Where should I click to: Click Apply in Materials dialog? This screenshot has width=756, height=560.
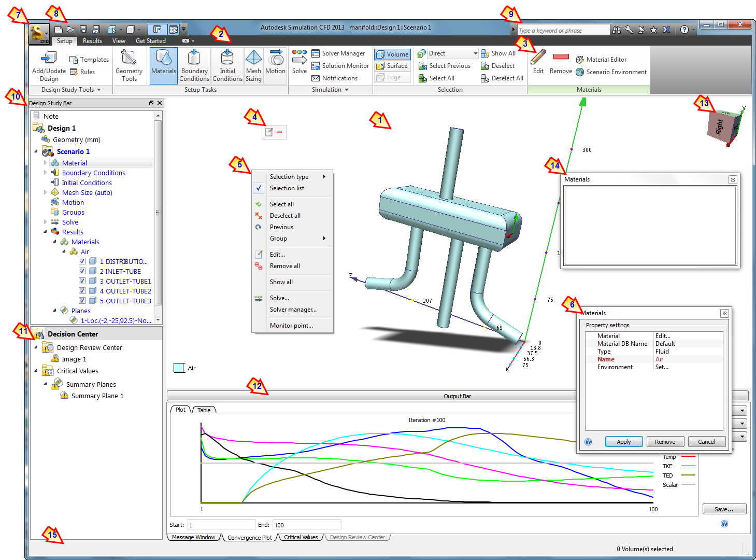tap(624, 442)
